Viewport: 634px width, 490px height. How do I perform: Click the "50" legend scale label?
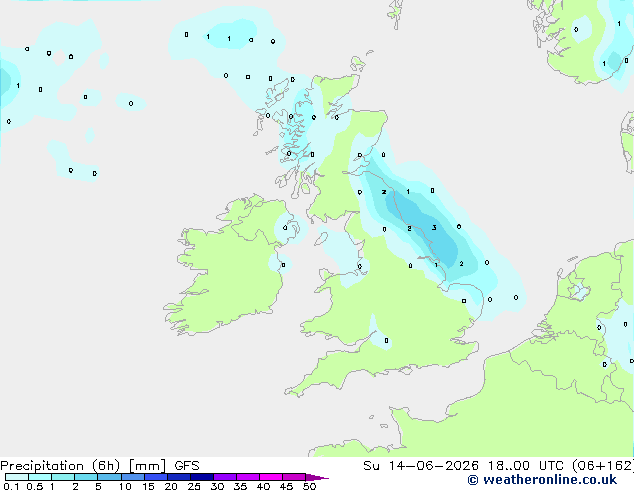click(309, 486)
